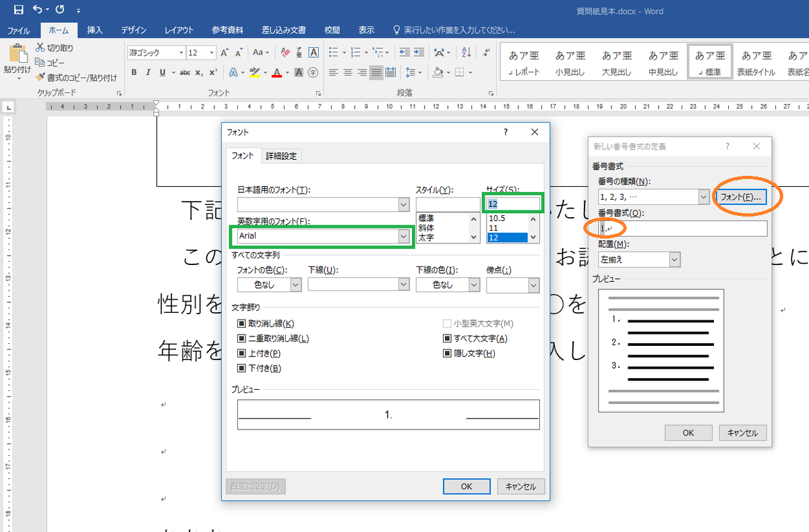Click the 番号書式 input field
This screenshot has width=809, height=532.
682,229
